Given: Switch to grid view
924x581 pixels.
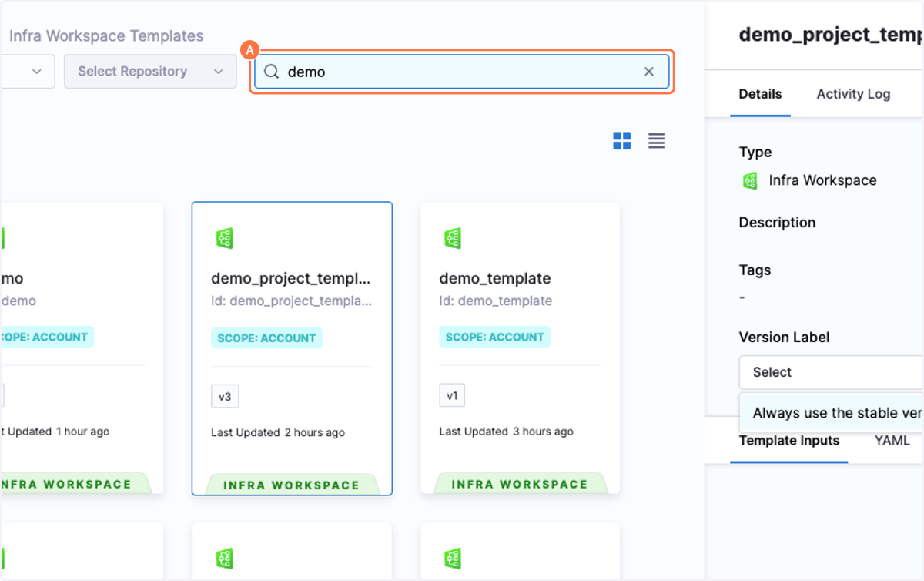Looking at the screenshot, I should point(622,141).
